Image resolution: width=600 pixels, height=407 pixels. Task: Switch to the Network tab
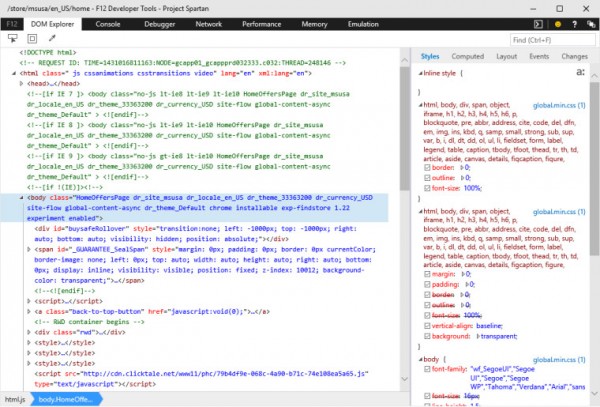coord(209,22)
